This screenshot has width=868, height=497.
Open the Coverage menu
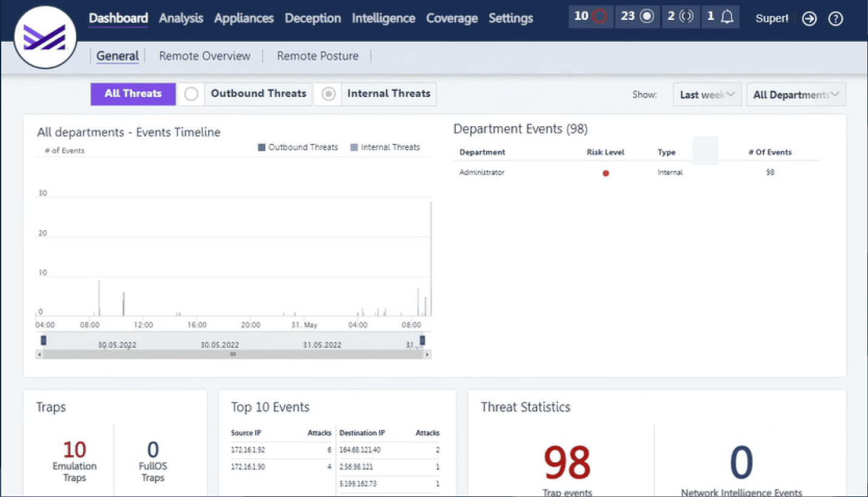tap(452, 18)
